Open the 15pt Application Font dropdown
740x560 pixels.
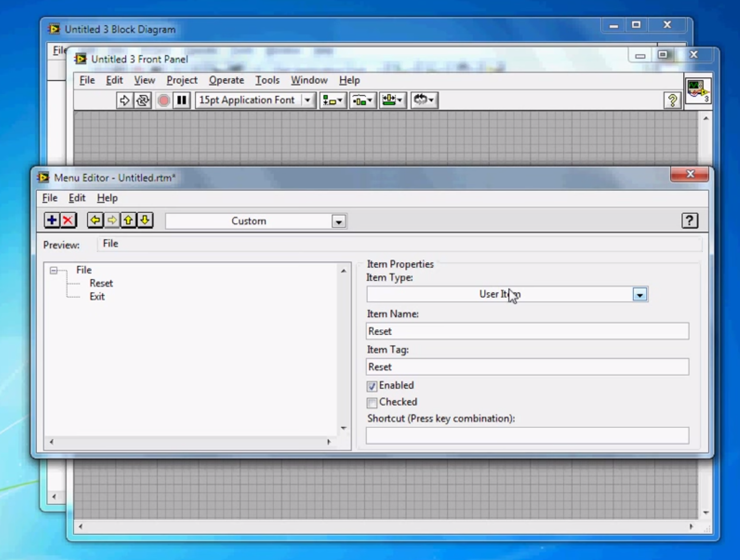click(x=307, y=100)
